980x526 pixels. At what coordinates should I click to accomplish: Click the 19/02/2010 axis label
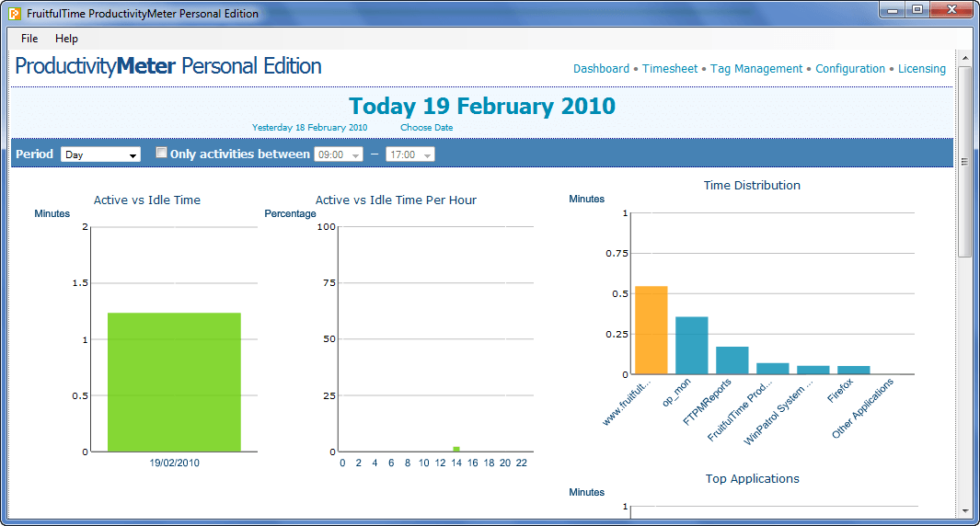click(174, 463)
